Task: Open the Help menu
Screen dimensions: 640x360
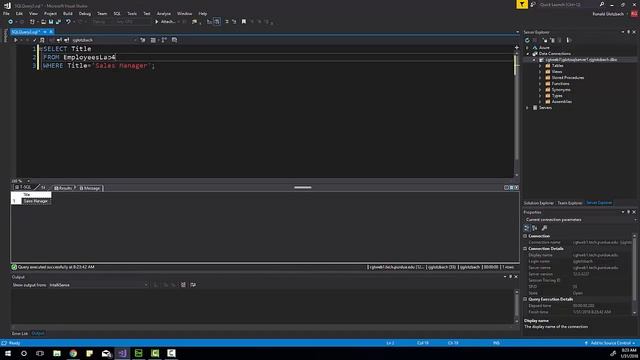Action: tap(202, 13)
